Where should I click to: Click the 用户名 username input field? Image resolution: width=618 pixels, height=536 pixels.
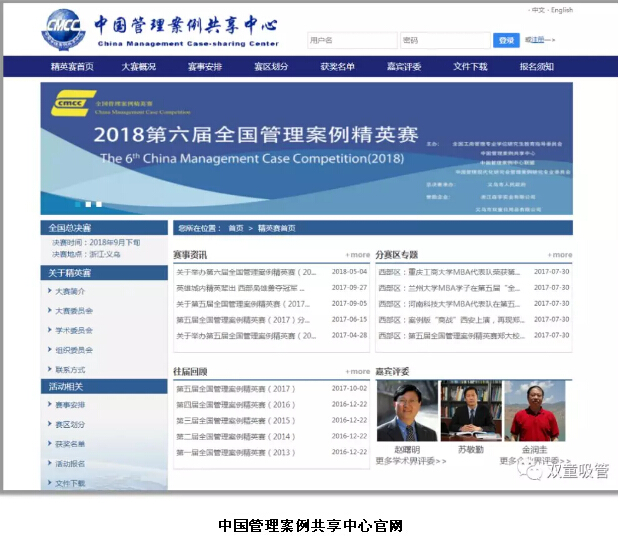(351, 40)
